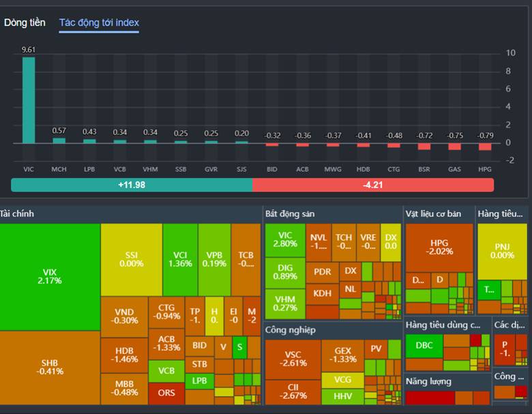Click the GAS label on chart axis
Image resolution: width=532 pixels, height=414 pixels.
click(x=454, y=169)
